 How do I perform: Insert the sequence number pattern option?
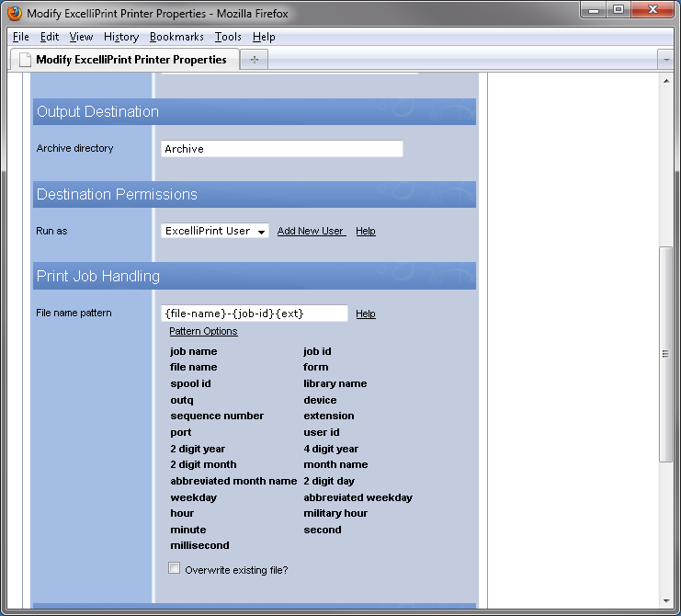point(217,416)
